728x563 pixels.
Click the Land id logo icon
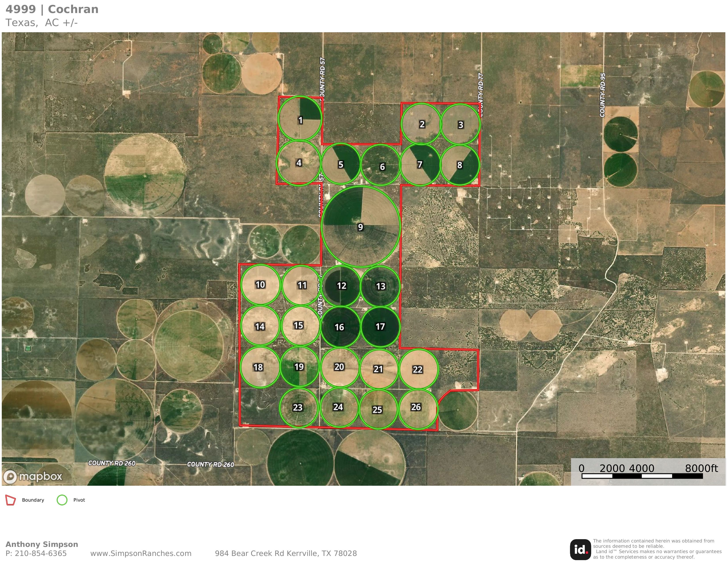[580, 550]
